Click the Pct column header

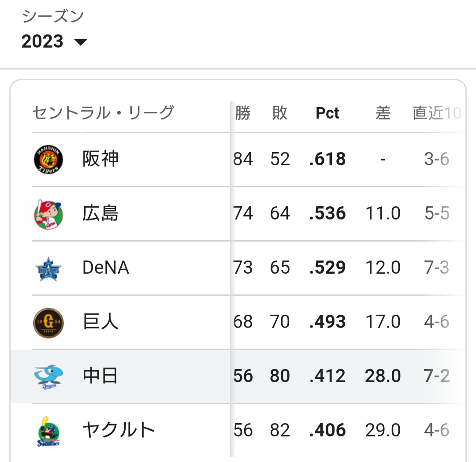tap(327, 113)
